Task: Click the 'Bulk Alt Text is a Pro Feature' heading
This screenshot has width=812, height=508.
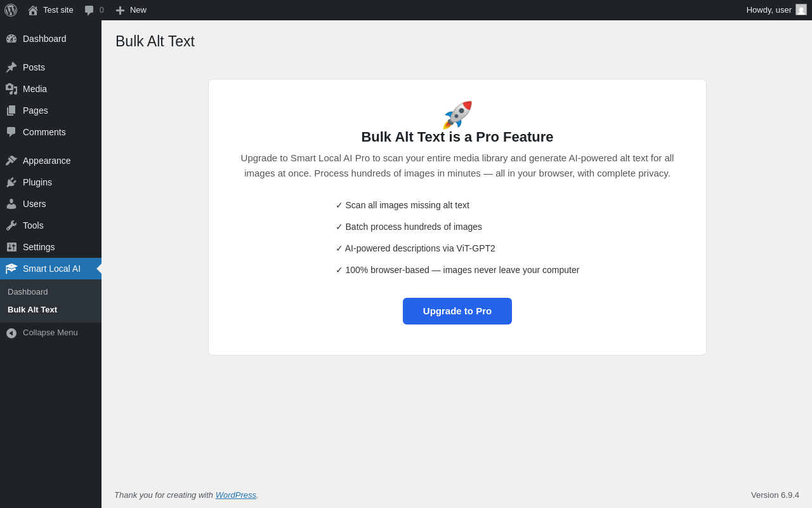Action: 457,137
